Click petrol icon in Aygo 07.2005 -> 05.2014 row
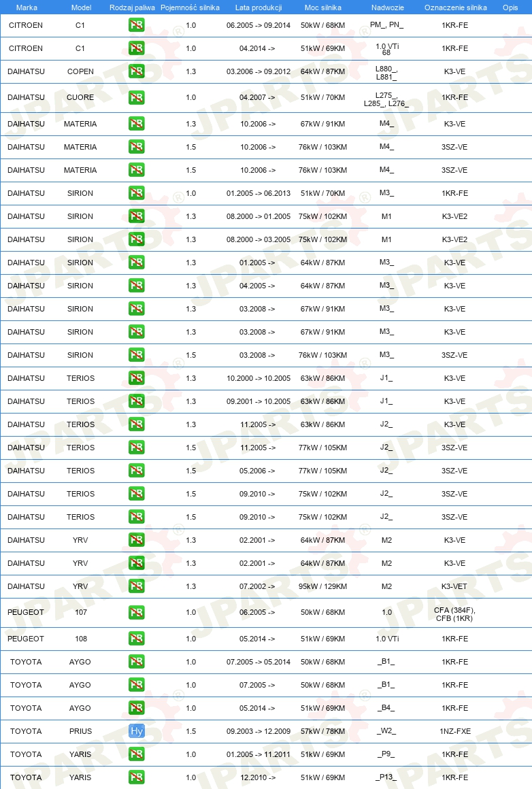 coord(136,662)
